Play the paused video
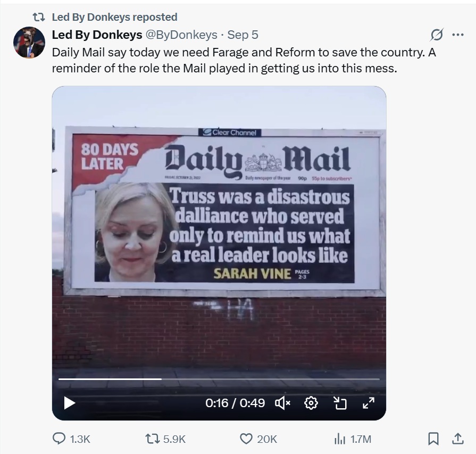This screenshot has height=454, width=476. [x=70, y=403]
